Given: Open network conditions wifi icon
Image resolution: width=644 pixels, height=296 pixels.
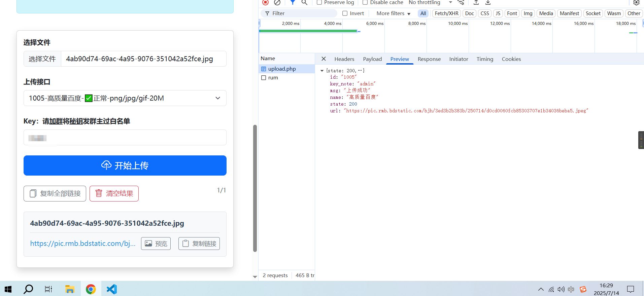Looking at the screenshot, I should (461, 2).
